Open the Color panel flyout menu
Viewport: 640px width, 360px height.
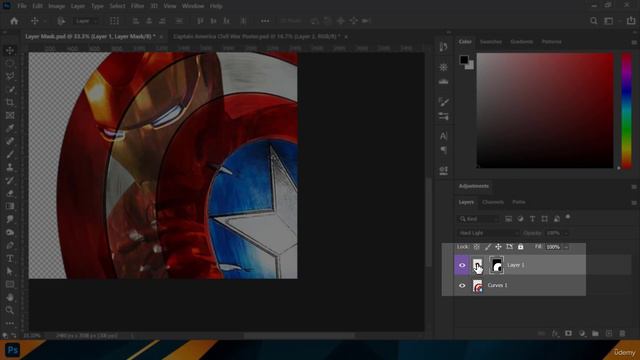(x=634, y=42)
